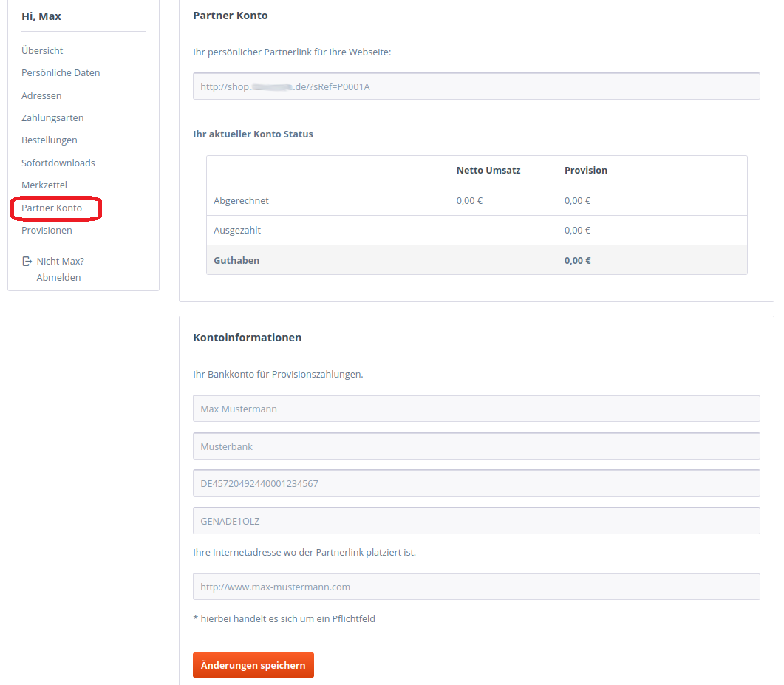Image resolution: width=784 pixels, height=685 pixels.
Task: Click the BIC field GENADE1OLZ
Action: (x=476, y=521)
